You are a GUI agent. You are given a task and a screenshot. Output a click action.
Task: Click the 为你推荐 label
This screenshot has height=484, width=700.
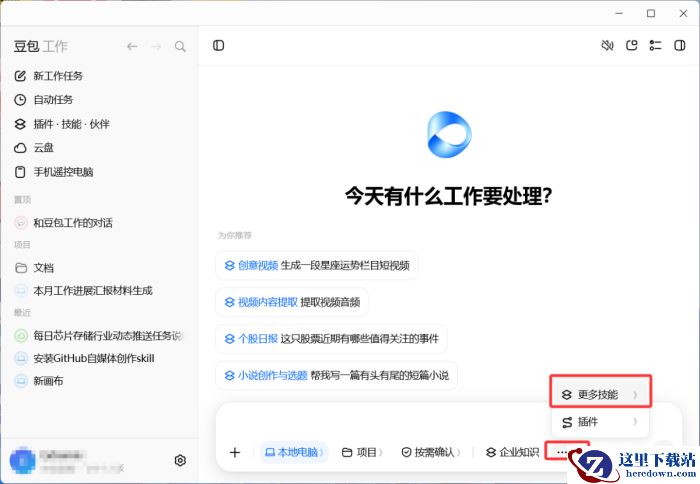pyautogui.click(x=235, y=235)
